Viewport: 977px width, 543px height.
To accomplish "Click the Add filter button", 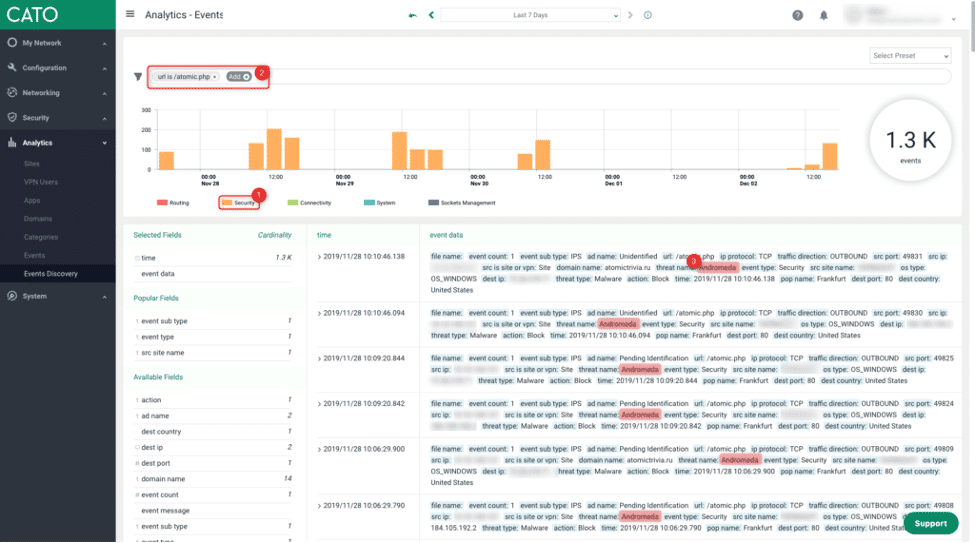I will tap(239, 77).
